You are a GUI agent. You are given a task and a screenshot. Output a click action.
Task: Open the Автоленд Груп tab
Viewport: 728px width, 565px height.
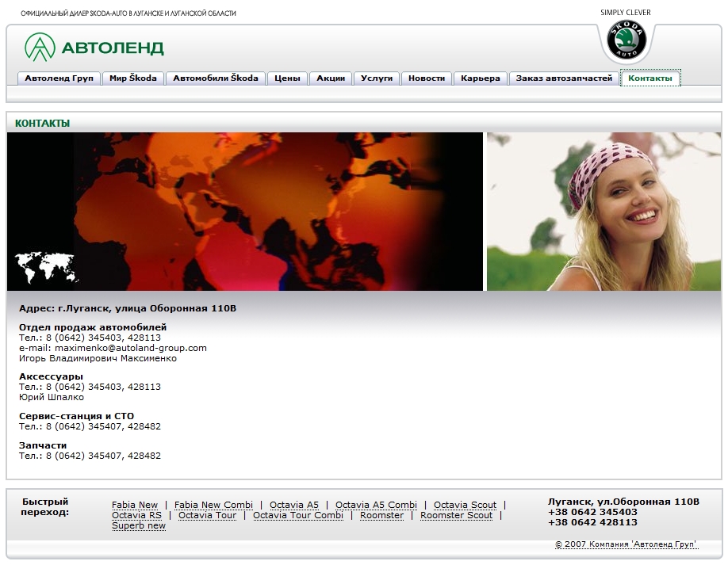tap(59, 78)
